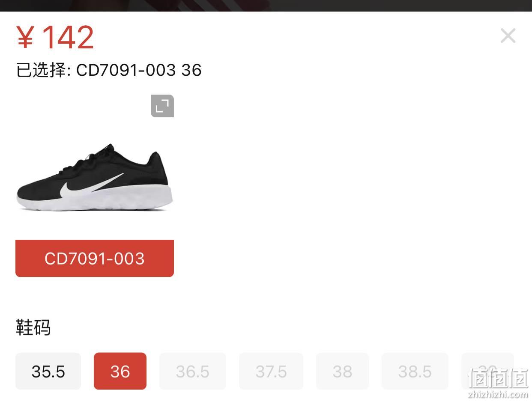
Task: Click the CD7091-003 36 selection text
Action: click(x=139, y=70)
